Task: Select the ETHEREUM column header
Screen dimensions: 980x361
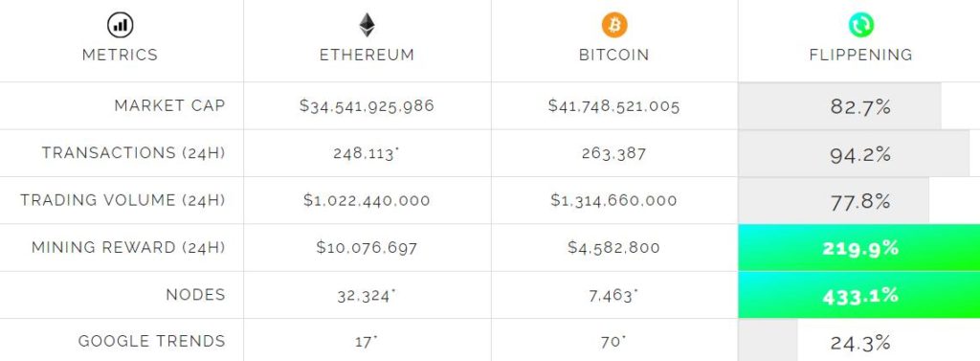Action: point(367,55)
